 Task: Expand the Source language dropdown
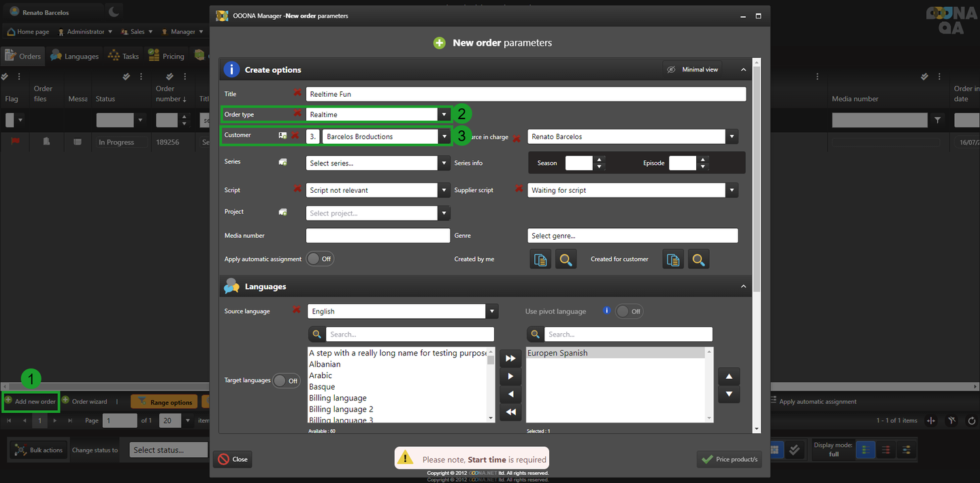491,311
